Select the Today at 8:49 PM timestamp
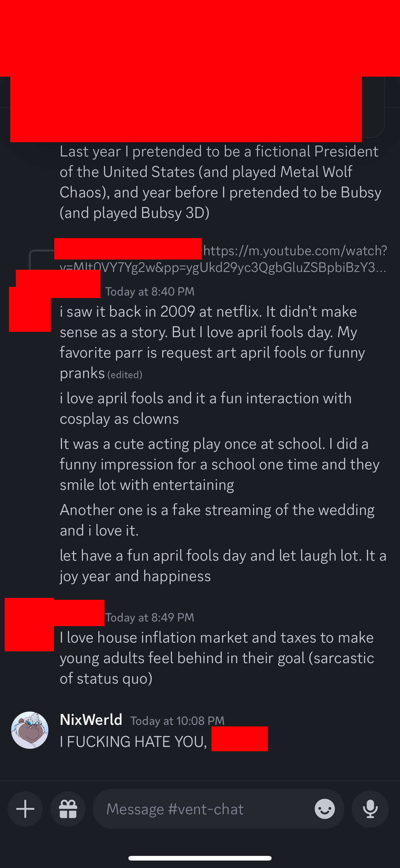The height and width of the screenshot is (868, 400). click(x=150, y=617)
